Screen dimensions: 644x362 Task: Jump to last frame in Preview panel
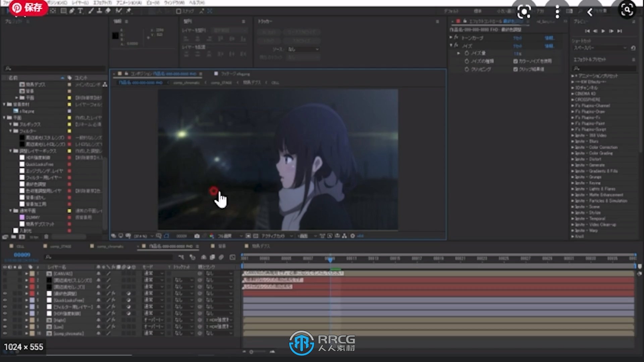tap(620, 31)
